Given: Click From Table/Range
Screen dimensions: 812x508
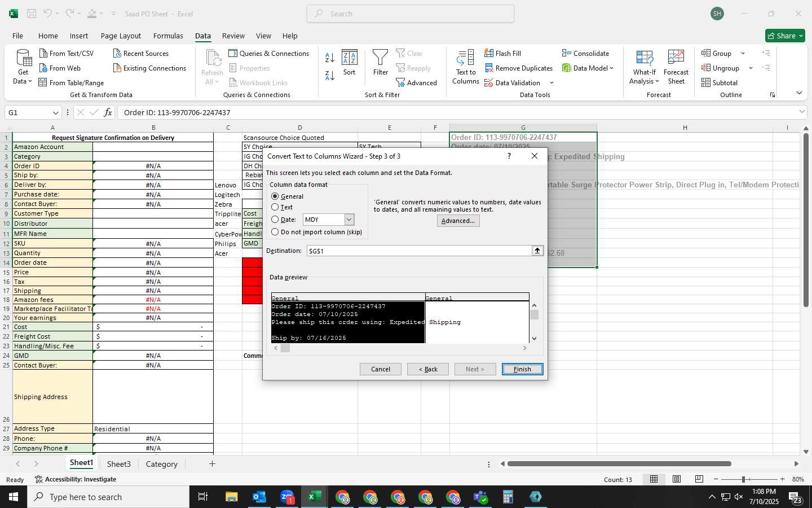Looking at the screenshot, I should [x=71, y=83].
